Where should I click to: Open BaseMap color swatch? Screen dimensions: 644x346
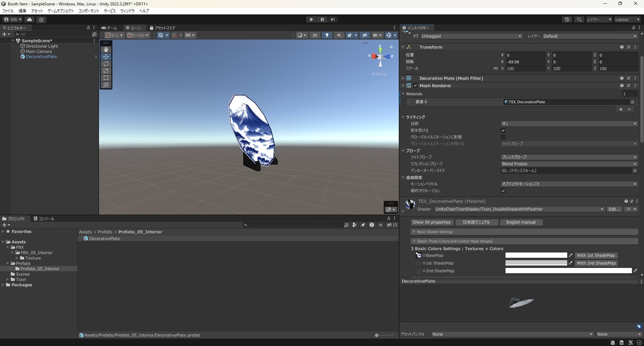coord(536,255)
